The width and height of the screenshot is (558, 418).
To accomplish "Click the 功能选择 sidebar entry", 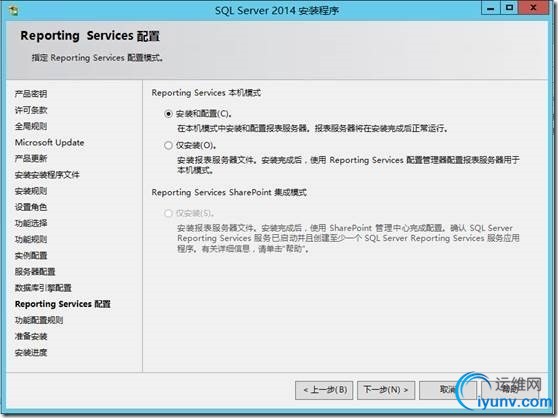I will (31, 223).
